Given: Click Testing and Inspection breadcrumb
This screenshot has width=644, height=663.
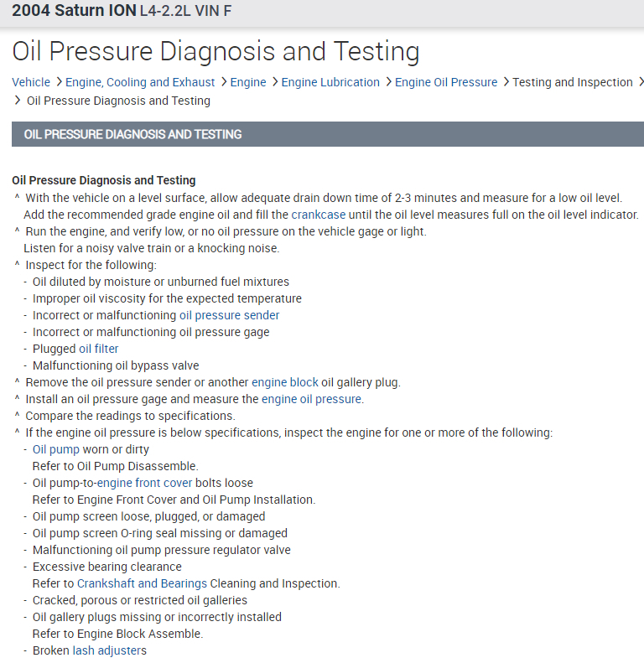Looking at the screenshot, I should [573, 82].
